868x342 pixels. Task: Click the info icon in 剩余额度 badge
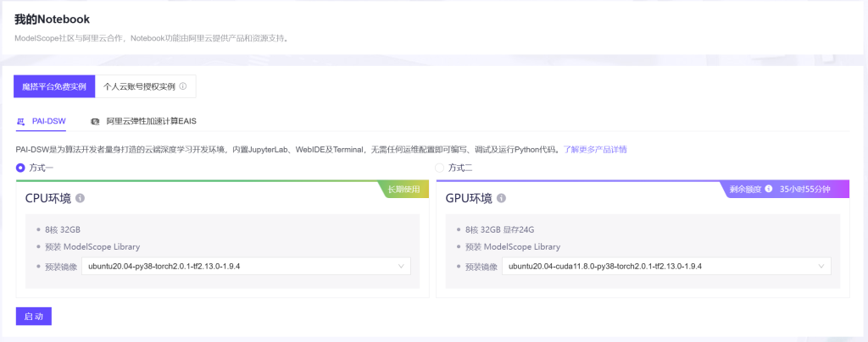tap(768, 189)
